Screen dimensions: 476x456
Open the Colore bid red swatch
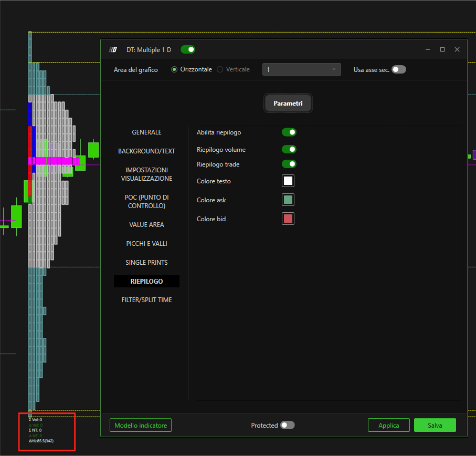click(x=288, y=219)
